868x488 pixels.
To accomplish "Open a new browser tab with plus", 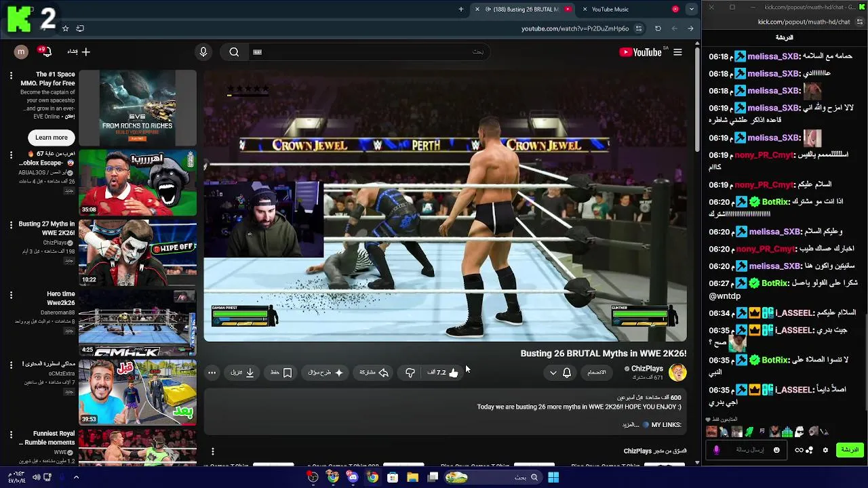I will click(x=461, y=9).
